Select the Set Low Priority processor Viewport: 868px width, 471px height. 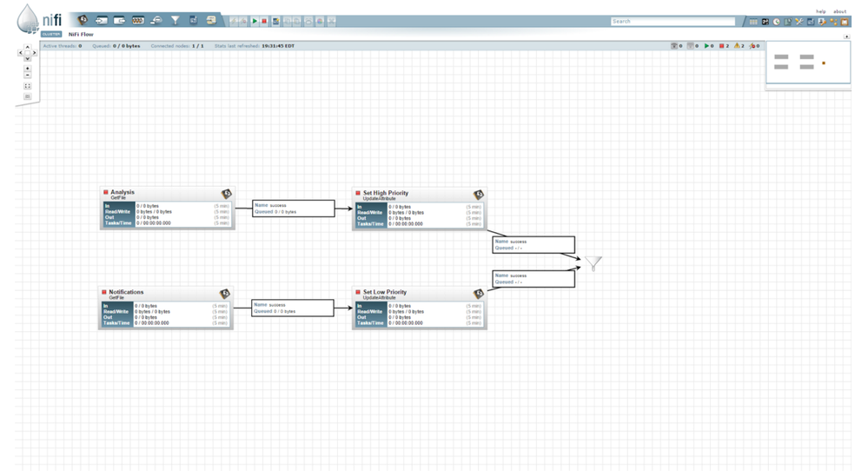[x=420, y=308]
